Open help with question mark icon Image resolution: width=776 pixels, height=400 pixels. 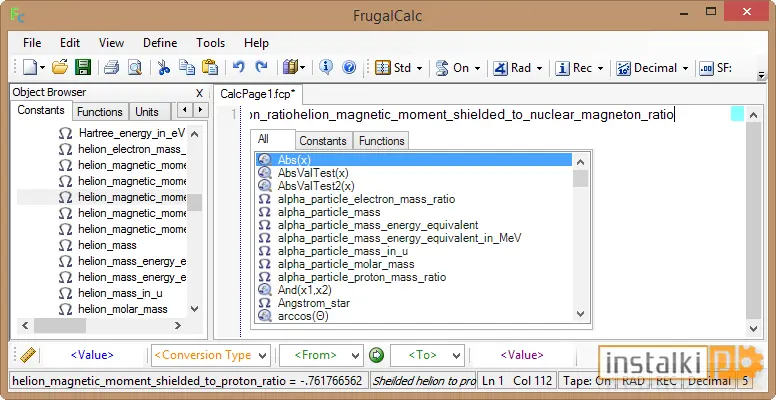349,67
